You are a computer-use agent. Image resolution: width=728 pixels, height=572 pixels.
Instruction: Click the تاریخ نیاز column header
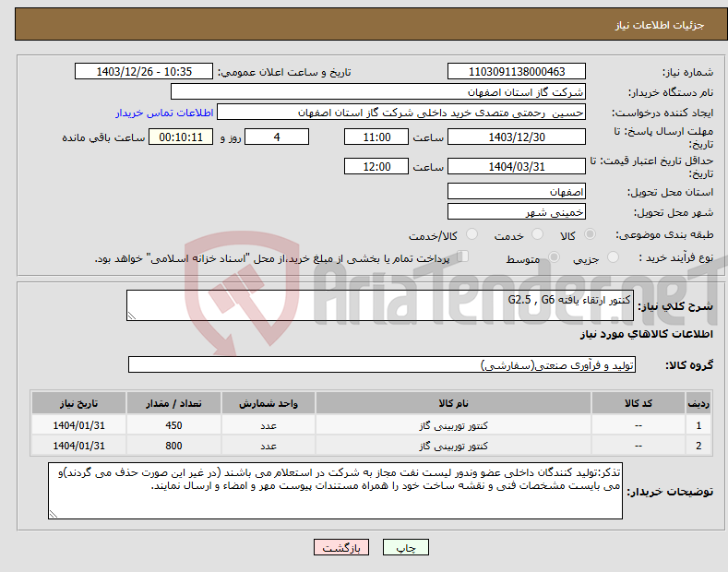(79, 403)
